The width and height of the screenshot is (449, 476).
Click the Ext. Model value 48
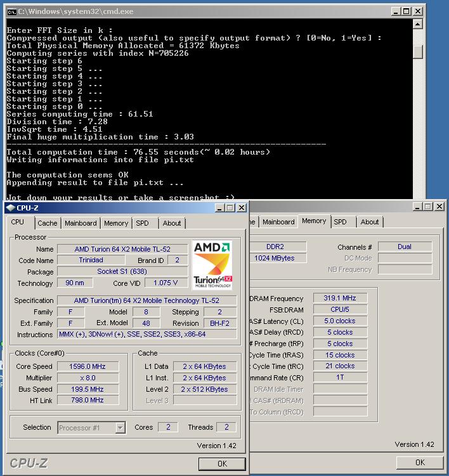[146, 323]
